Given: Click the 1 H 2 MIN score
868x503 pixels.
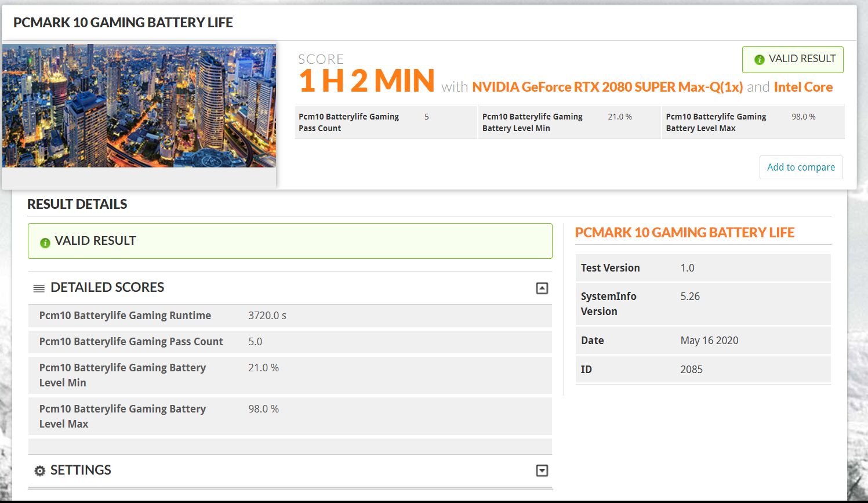Looking at the screenshot, I should pos(366,81).
